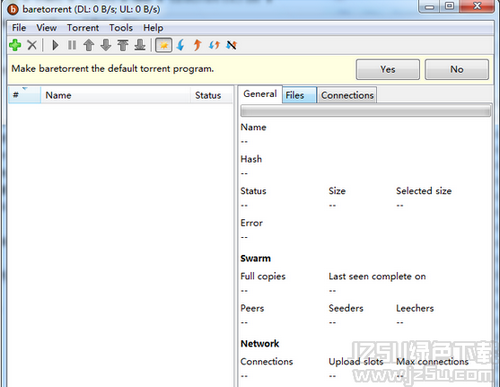This screenshot has height=387, width=500.
Task: Open the Help menu
Action: pos(153,28)
